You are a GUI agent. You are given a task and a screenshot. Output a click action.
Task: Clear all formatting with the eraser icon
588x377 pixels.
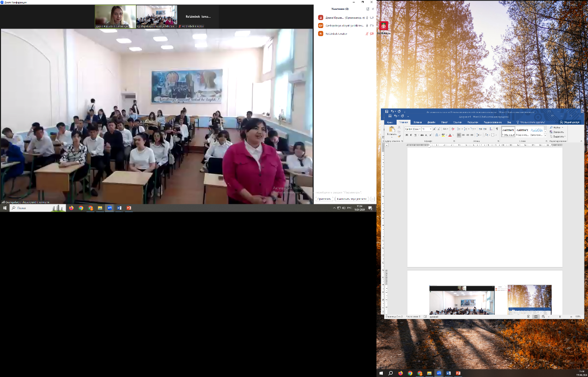pyautogui.click(x=453, y=129)
